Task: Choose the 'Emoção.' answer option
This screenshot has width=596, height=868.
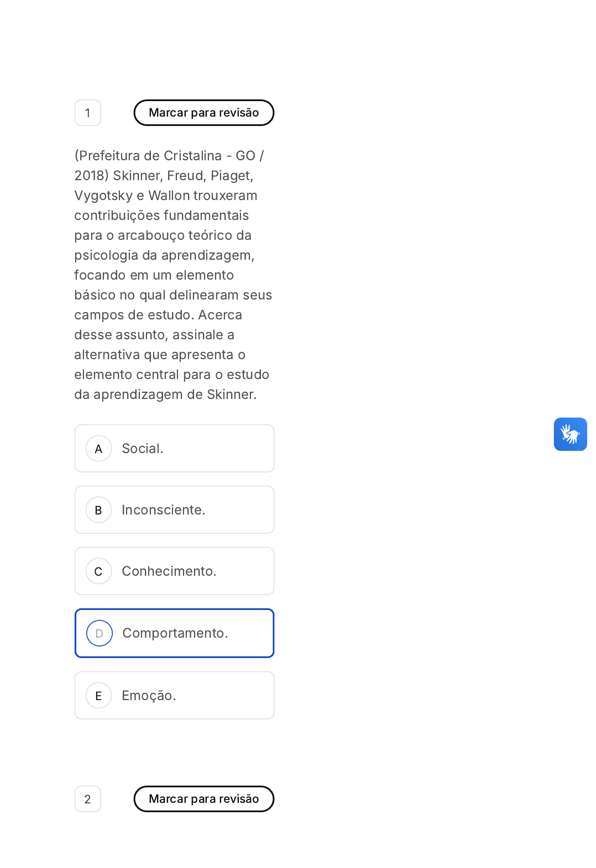Action: pos(174,696)
